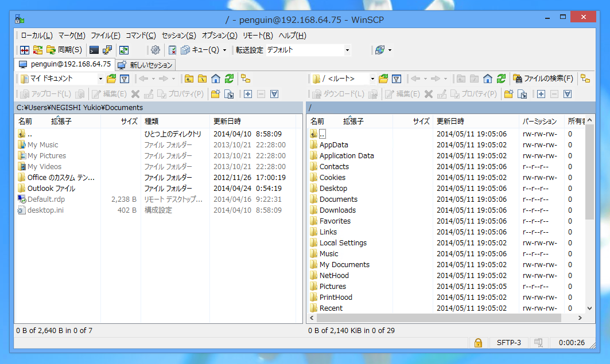Sort local panel by サイズ column header
This screenshot has height=364, width=610.
pyautogui.click(x=121, y=121)
